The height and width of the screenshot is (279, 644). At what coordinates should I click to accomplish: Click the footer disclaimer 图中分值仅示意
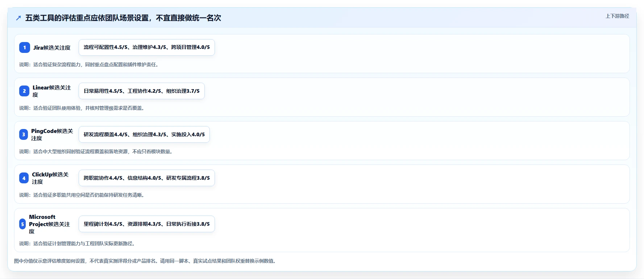tap(145, 261)
